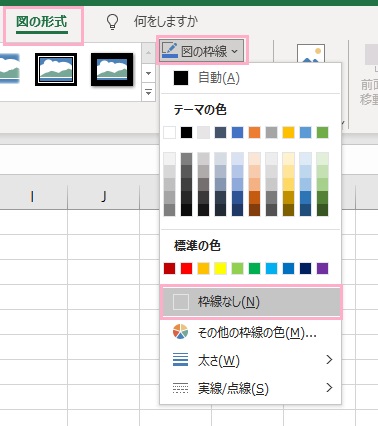378x426 pixels.
Task: Move up one row in picture styles gallery
Action: tap(148, 53)
